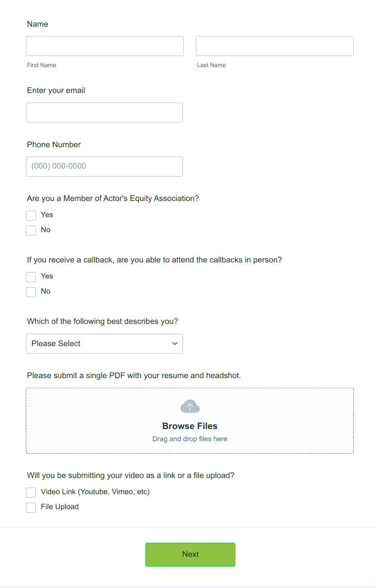The height and width of the screenshot is (588, 376).
Task: Check 'Yes' for Actor's Equity Association membership
Action: tap(31, 215)
